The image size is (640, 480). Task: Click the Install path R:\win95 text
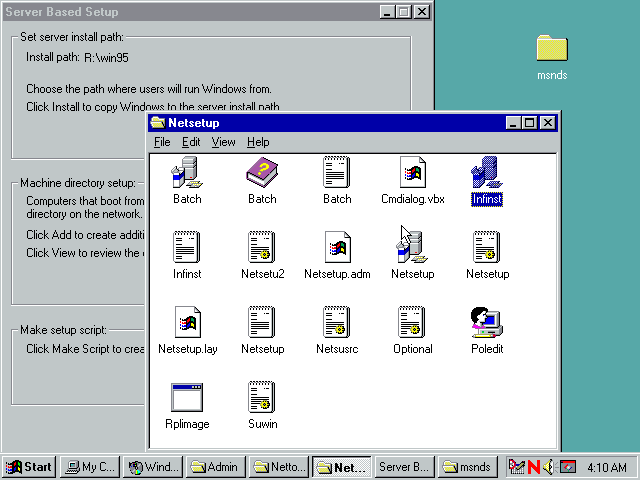coord(77,58)
